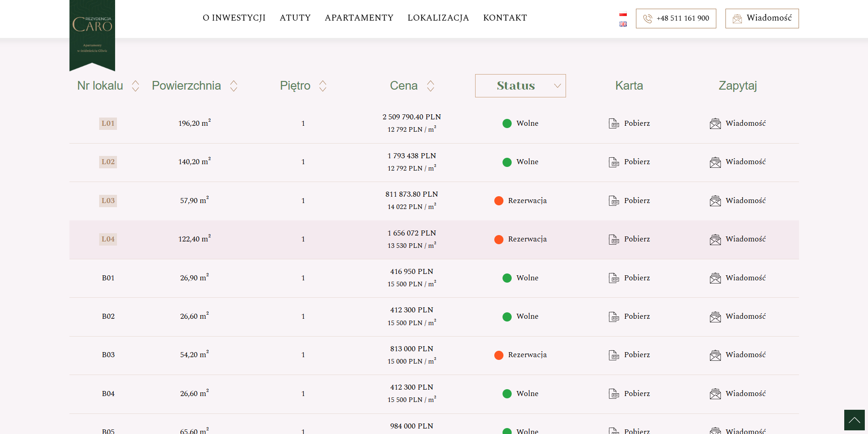Click the PDF icon for apartment L04

(614, 239)
